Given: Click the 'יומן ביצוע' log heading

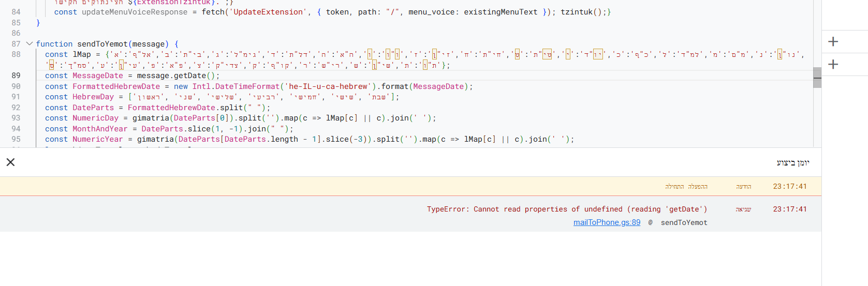Looking at the screenshot, I should click(x=792, y=163).
